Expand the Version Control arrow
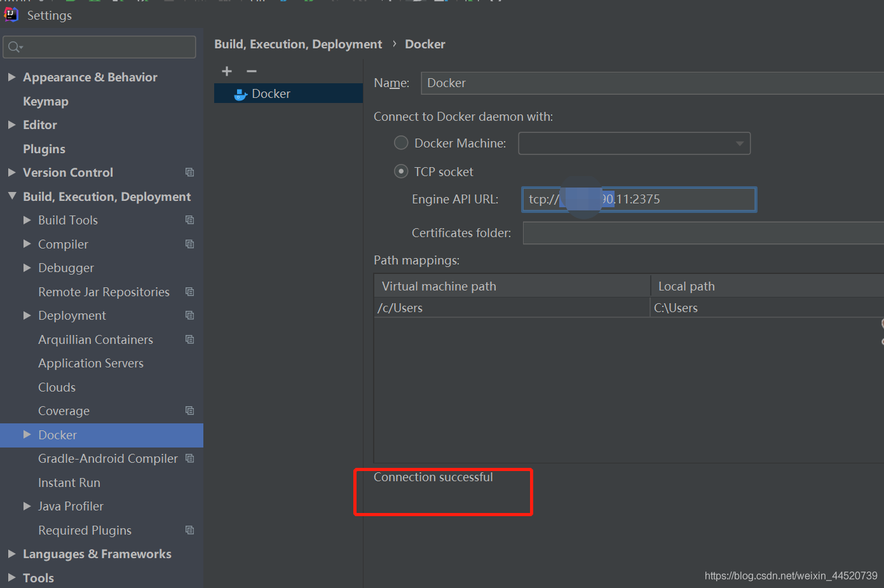The width and height of the screenshot is (884, 588). (x=11, y=172)
